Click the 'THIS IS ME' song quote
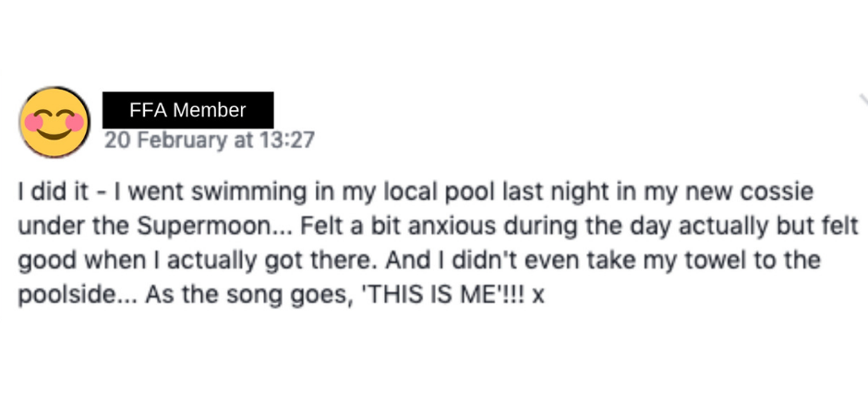 (430, 295)
